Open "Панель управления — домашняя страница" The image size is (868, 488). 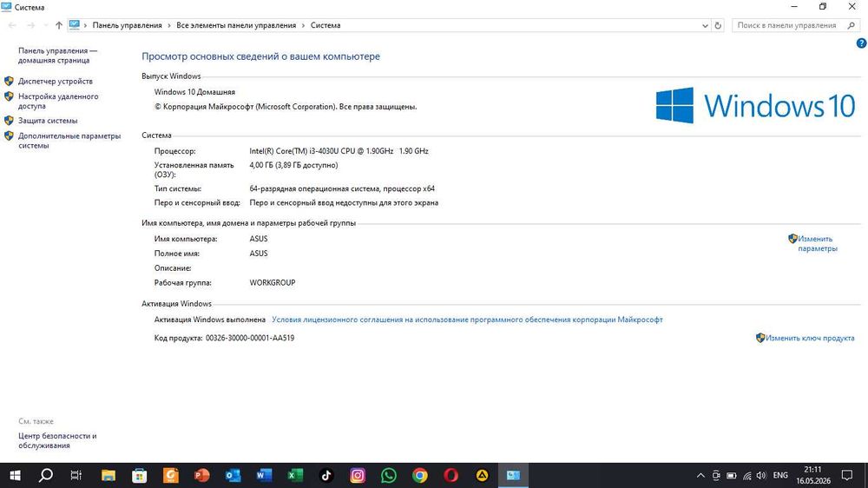(x=57, y=56)
